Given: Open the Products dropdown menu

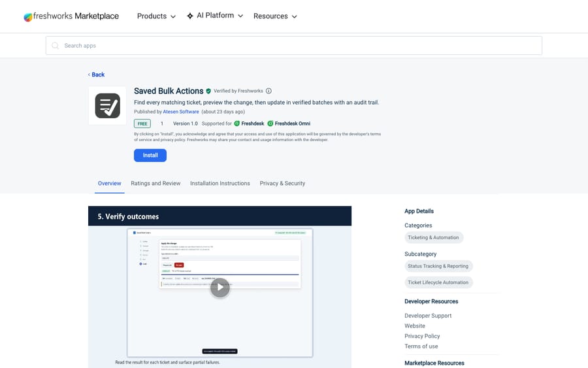Looking at the screenshot, I should 156,16.
